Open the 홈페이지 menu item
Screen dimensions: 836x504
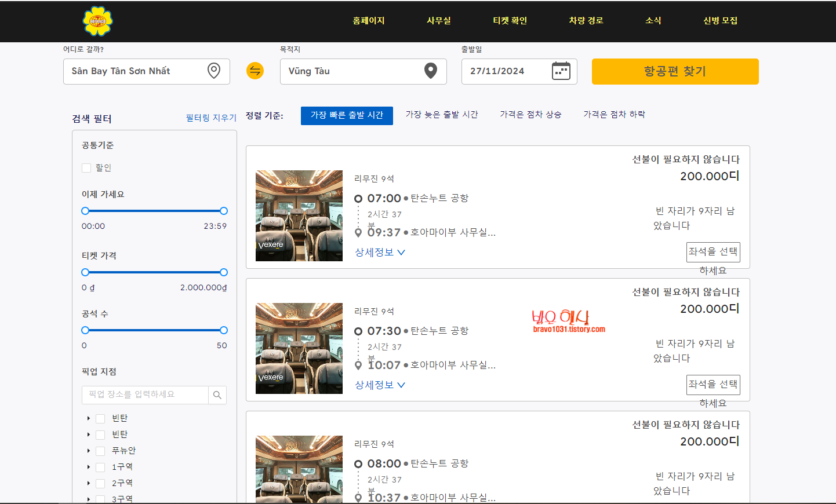(369, 21)
